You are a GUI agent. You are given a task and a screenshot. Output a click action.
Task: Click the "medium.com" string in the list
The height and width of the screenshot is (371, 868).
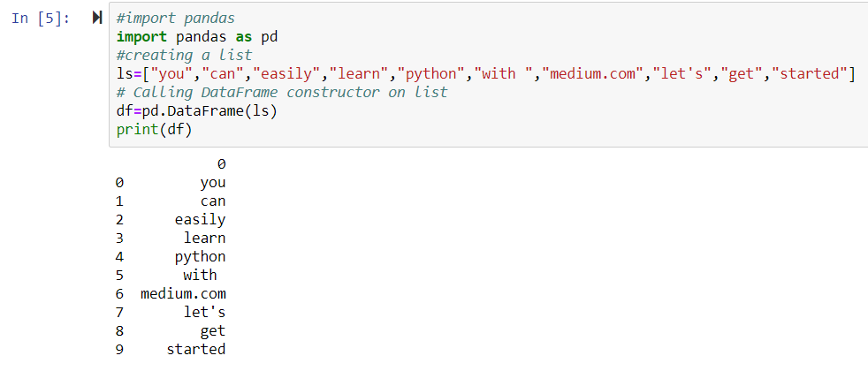[x=593, y=73]
